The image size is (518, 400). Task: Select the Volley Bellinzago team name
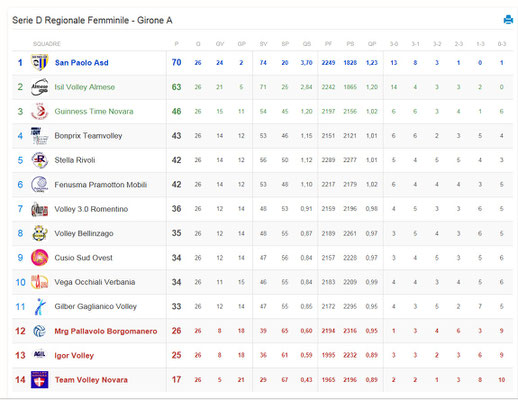click(x=84, y=233)
